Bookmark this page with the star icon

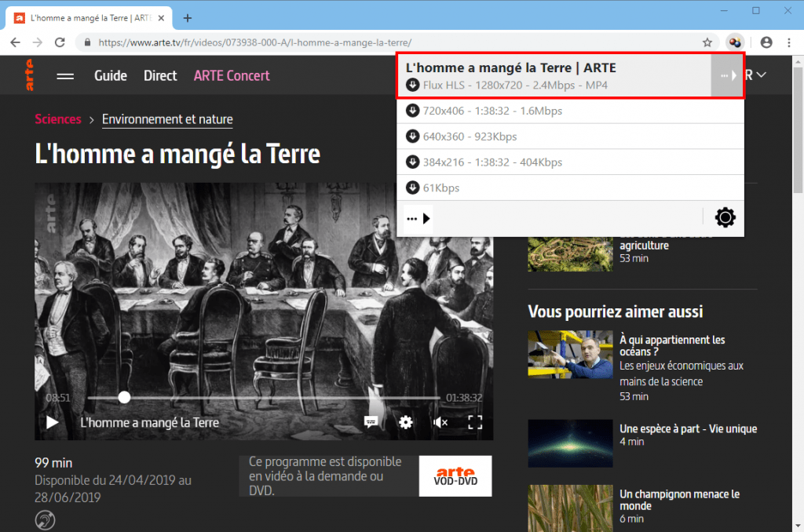click(707, 42)
